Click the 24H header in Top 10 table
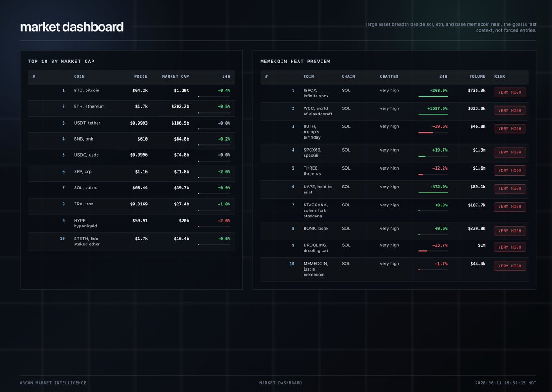The image size is (552, 392). click(226, 77)
